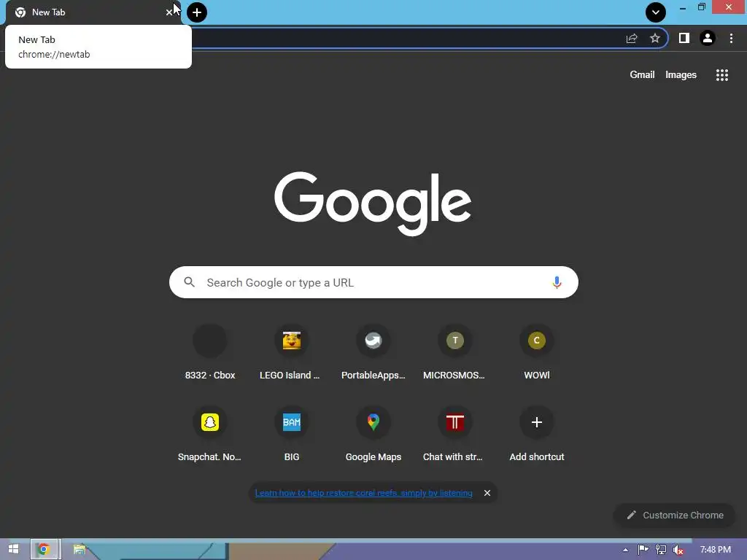Click the Google logo

coord(373,203)
